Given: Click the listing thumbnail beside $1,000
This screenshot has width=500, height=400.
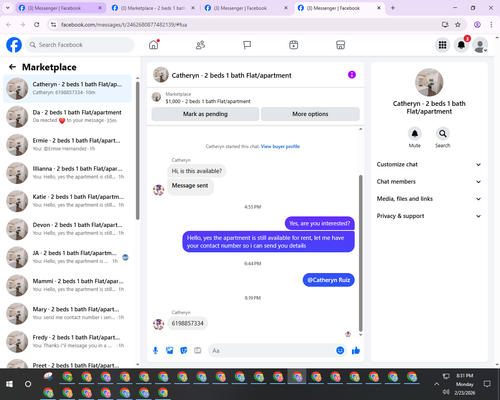Looking at the screenshot, I should [x=156, y=97].
